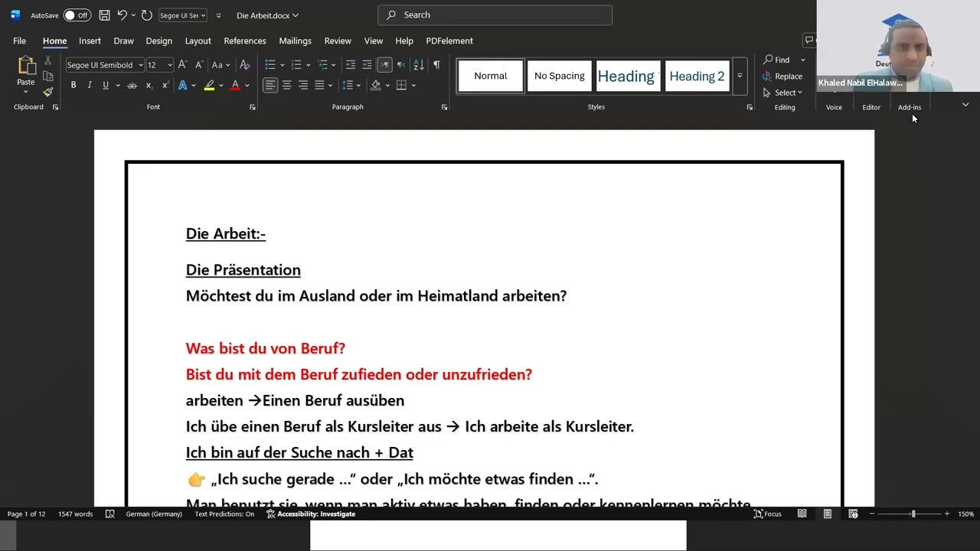980x551 pixels.
Task: Clear all formatting icon
Action: click(245, 65)
